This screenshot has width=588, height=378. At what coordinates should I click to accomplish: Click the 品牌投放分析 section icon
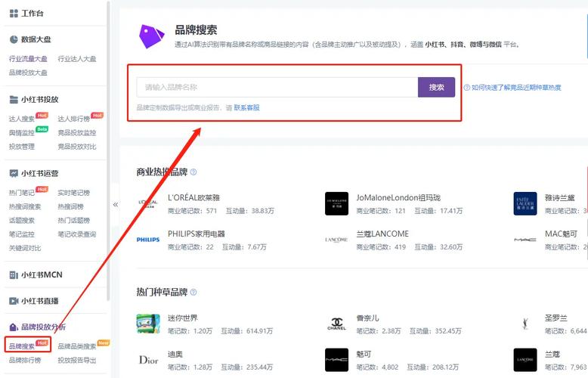(14, 327)
